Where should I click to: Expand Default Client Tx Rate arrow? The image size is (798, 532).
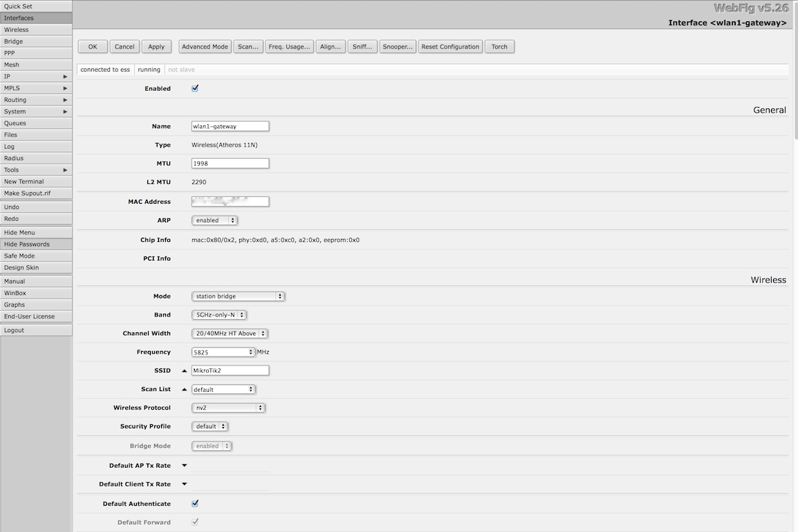pyautogui.click(x=184, y=484)
